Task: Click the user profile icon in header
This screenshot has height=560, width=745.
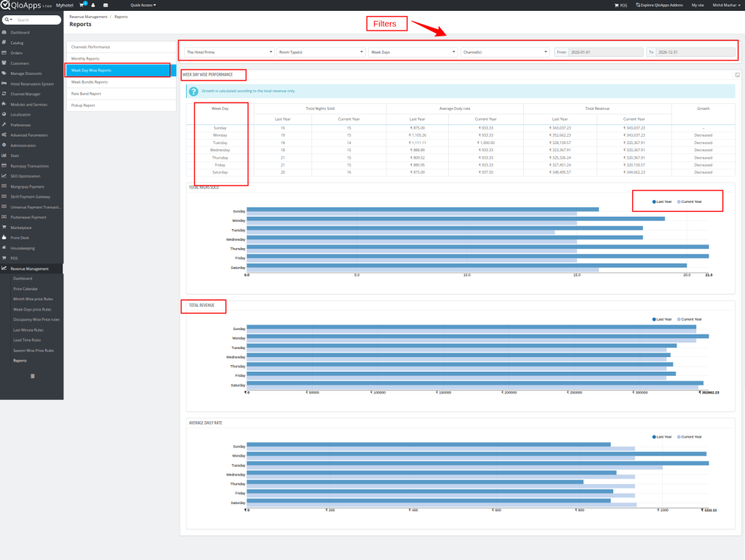Action: click(93, 5)
